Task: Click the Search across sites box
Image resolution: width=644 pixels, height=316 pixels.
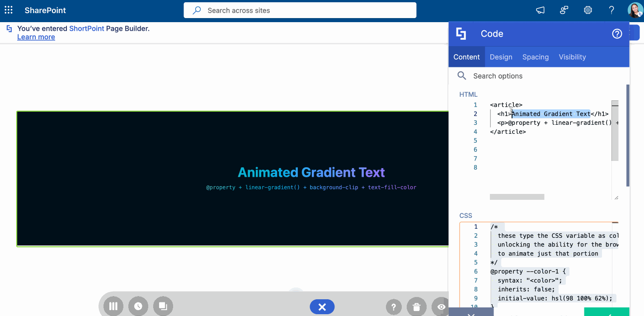Action: [x=300, y=10]
